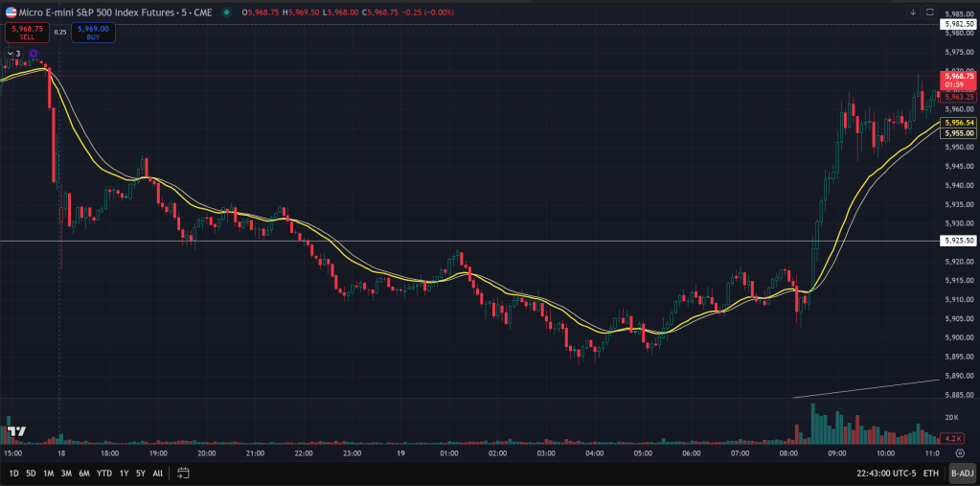Click the TradingView logo on chart

[16, 430]
